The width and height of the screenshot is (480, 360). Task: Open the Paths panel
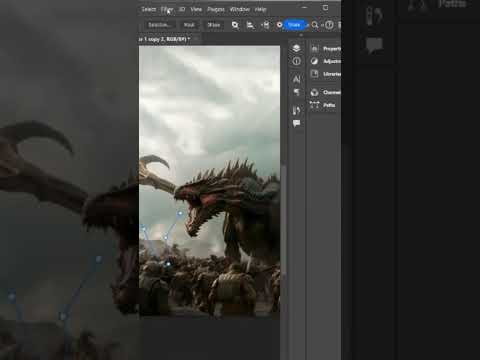pos(323,105)
